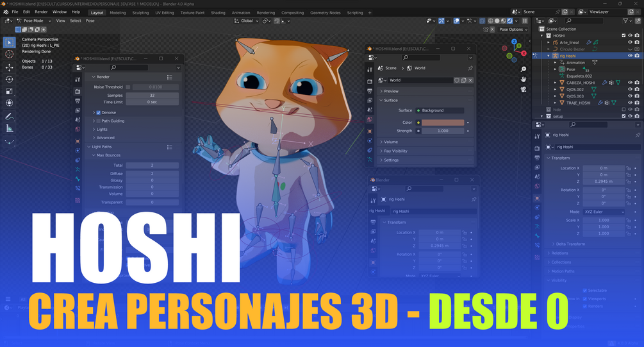The image size is (644, 347).
Task: Click the Z axis on the navigation gizmo
Action: [514, 42]
